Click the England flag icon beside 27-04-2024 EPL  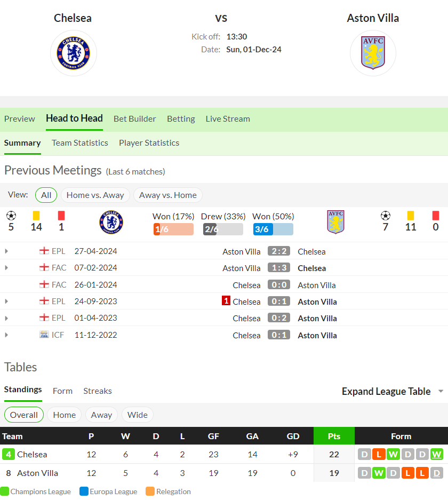44,251
